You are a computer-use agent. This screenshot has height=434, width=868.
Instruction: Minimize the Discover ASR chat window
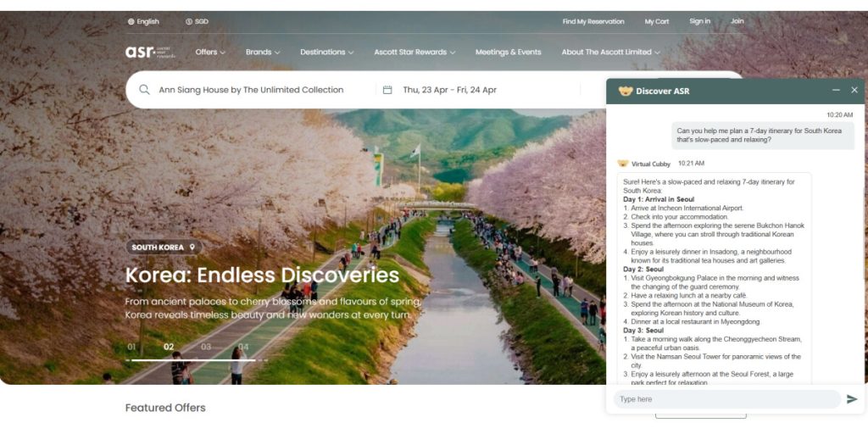tap(836, 90)
